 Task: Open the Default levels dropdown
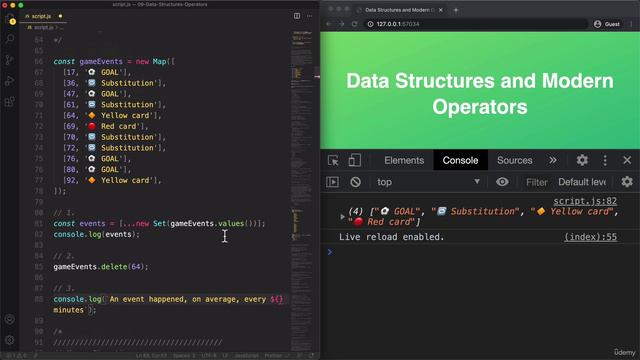(x=582, y=182)
